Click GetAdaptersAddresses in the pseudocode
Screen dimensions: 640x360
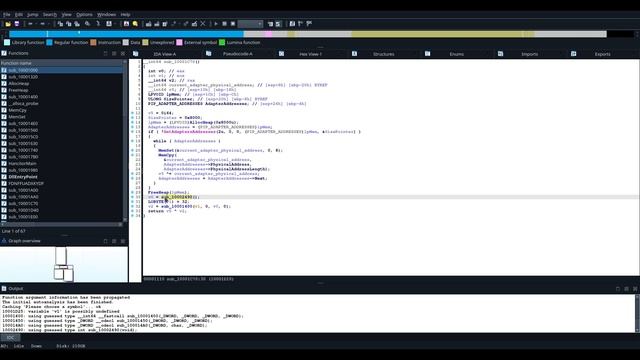[190, 132]
